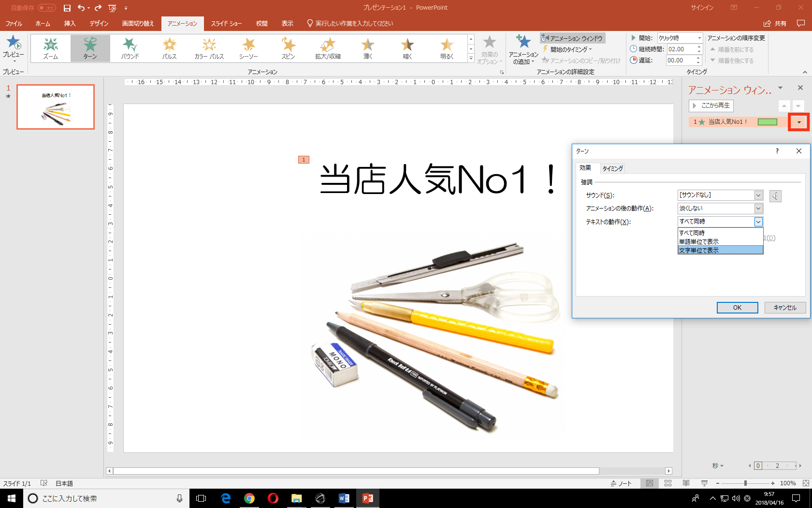The width and height of the screenshot is (812, 508).
Task: Click the sound volume speaker icon in dialog
Action: 775,195
